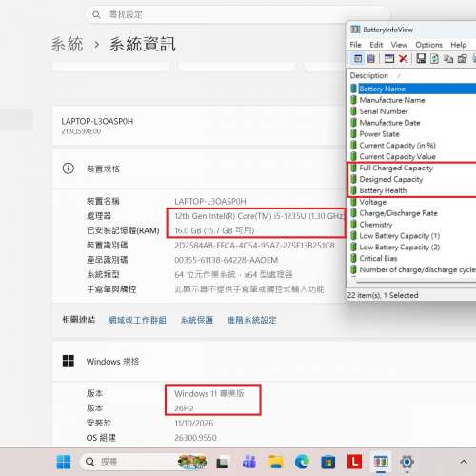Sort list by Description column header
Screen dimensions: 476x476
point(369,75)
